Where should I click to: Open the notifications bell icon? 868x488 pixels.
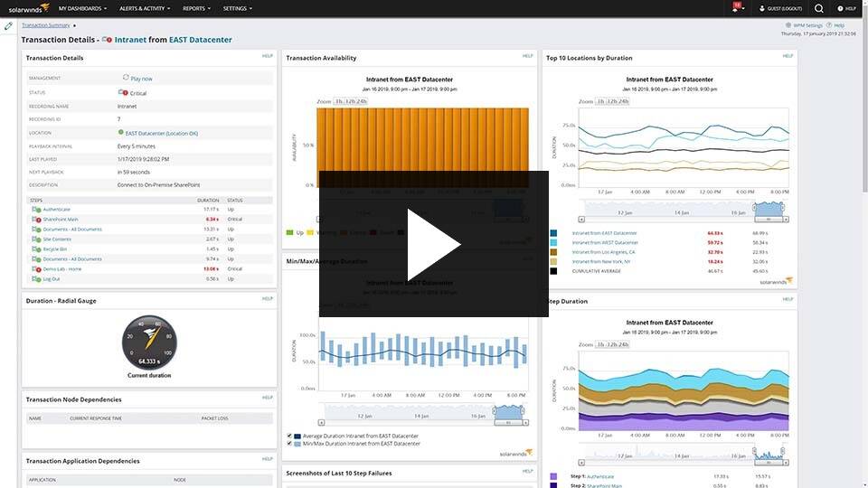[736, 8]
